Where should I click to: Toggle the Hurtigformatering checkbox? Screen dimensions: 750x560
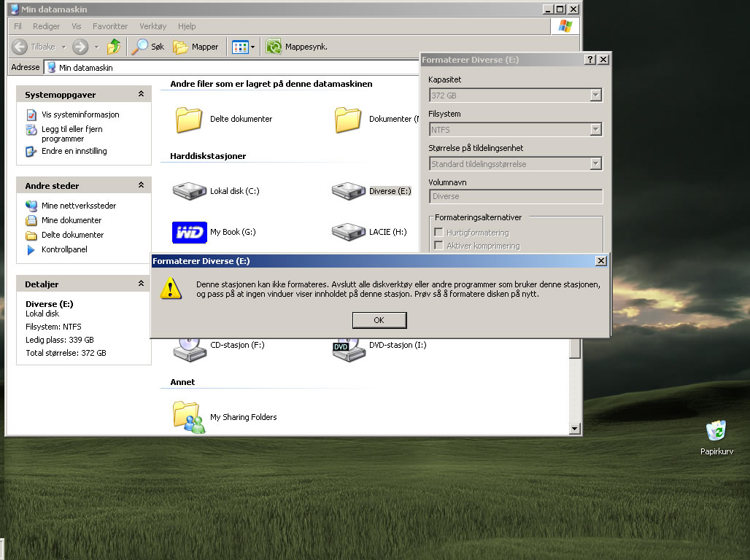(x=438, y=233)
